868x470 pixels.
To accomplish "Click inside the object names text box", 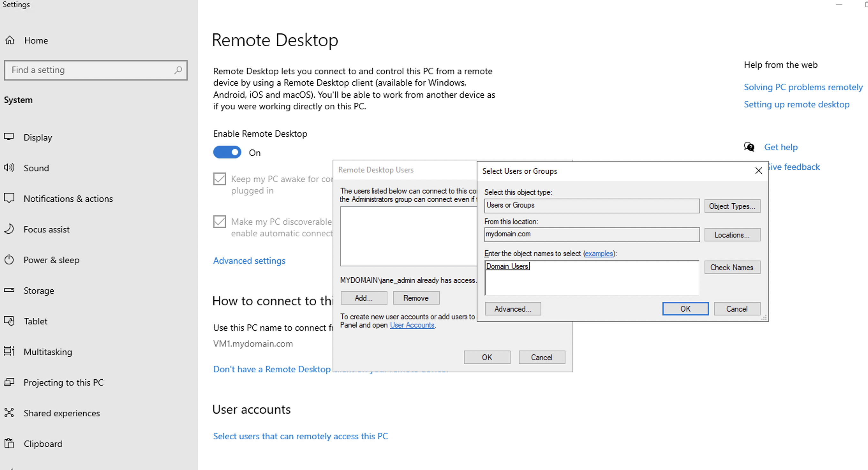I will coord(592,280).
